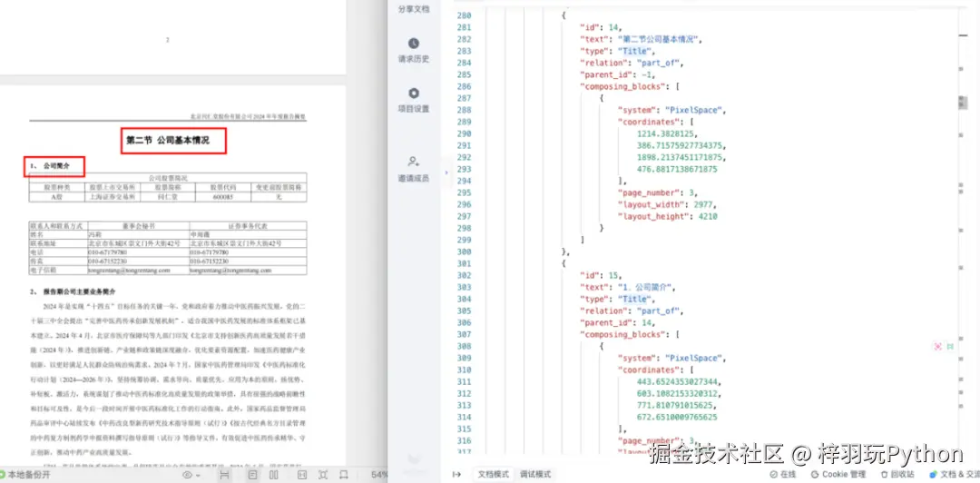Click the 54% zoom level indicator
The image size is (980, 483).
380,475
